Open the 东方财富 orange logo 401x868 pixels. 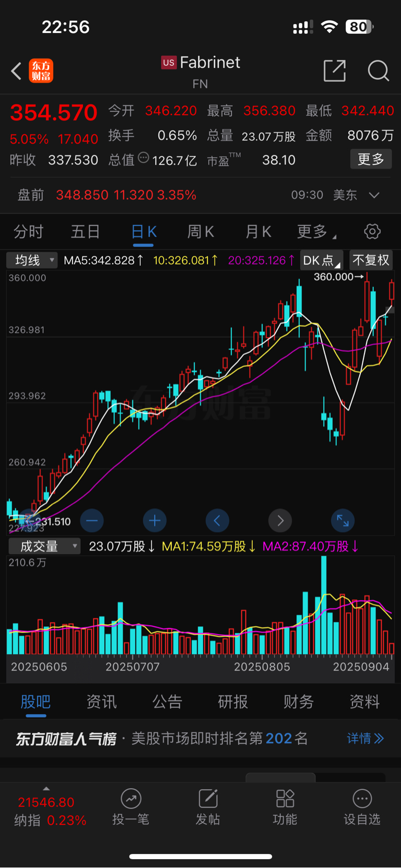(x=41, y=71)
